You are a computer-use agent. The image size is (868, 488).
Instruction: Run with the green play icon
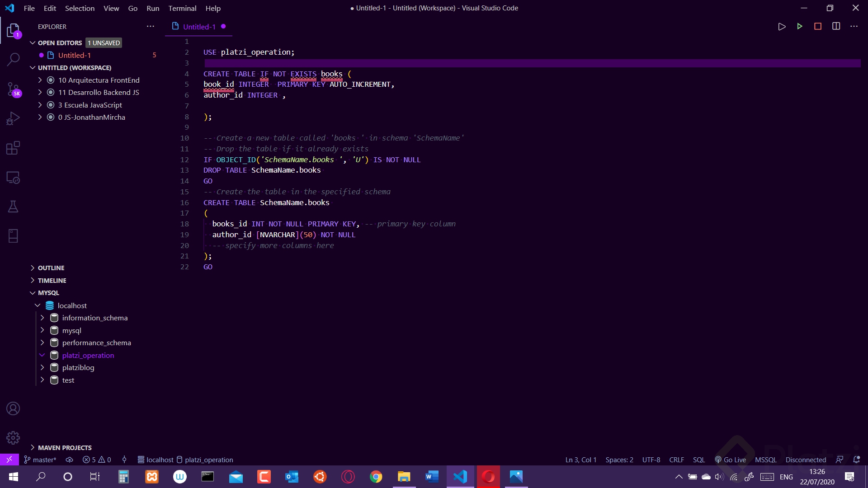pyautogui.click(x=800, y=26)
